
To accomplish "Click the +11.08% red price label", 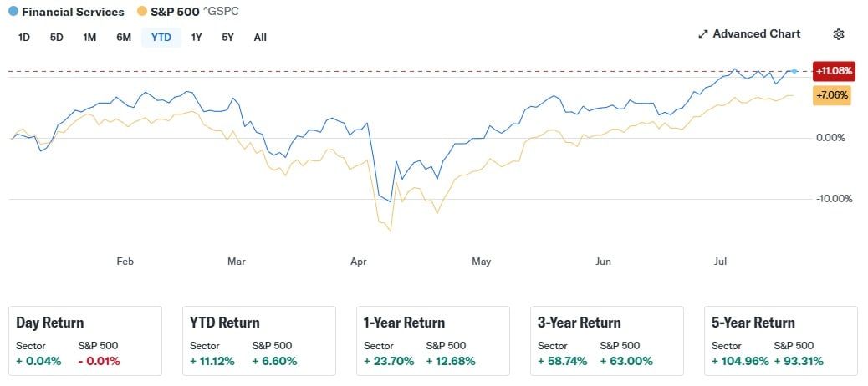I will (831, 72).
